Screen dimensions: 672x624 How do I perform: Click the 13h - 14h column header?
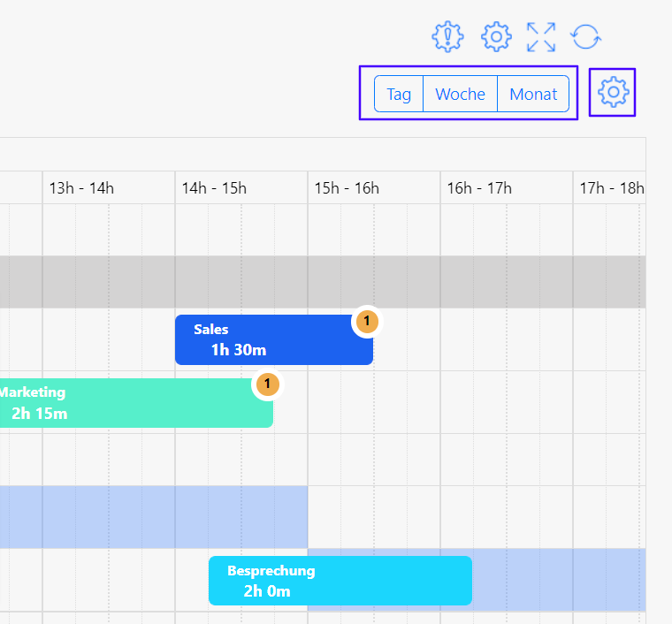coord(81,187)
